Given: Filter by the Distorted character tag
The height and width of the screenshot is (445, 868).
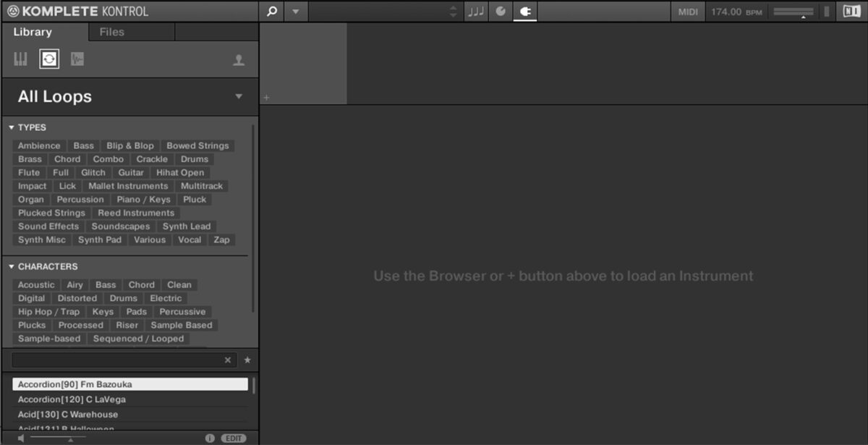Looking at the screenshot, I should coord(77,298).
